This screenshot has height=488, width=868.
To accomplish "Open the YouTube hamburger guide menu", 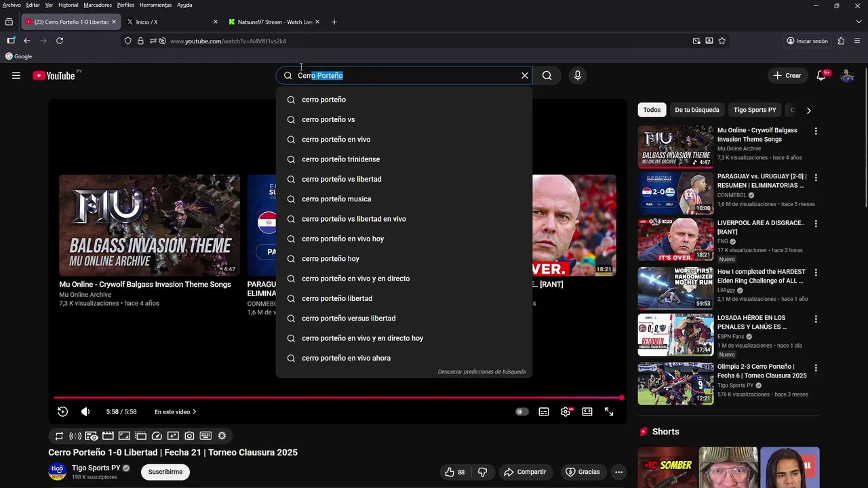I will pyautogui.click(x=16, y=75).
